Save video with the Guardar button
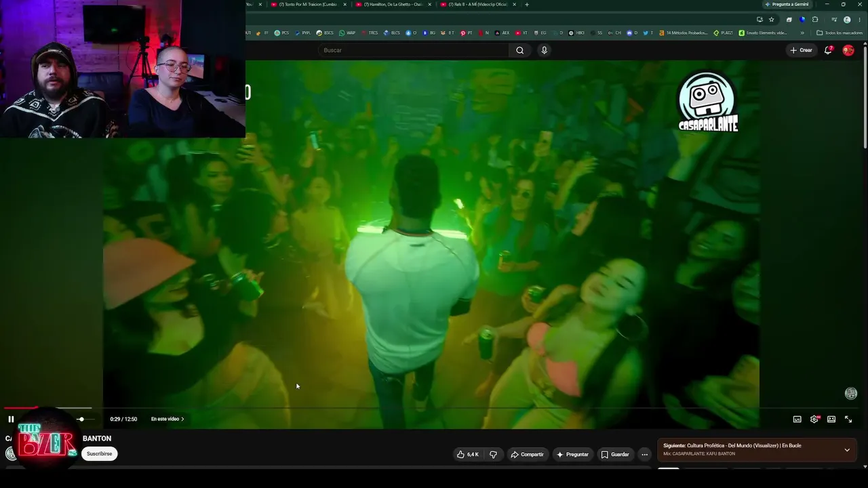The width and height of the screenshot is (868, 488). (x=615, y=454)
